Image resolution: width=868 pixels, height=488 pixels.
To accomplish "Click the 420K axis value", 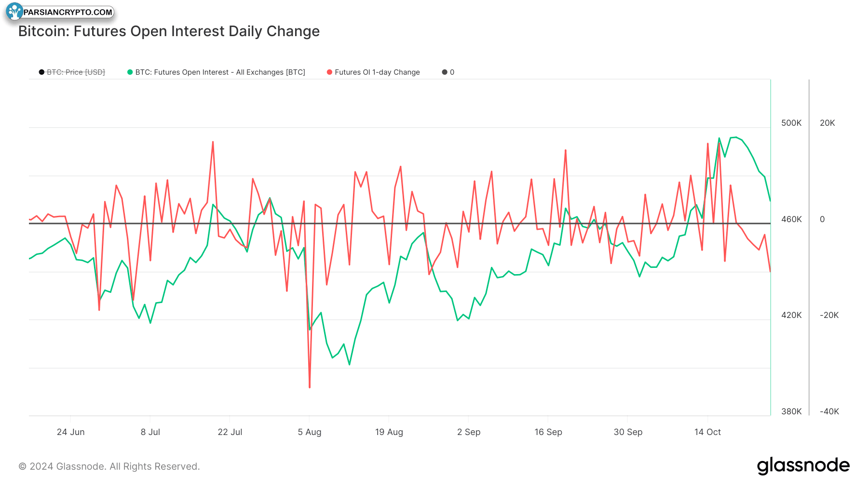I will [x=791, y=315].
